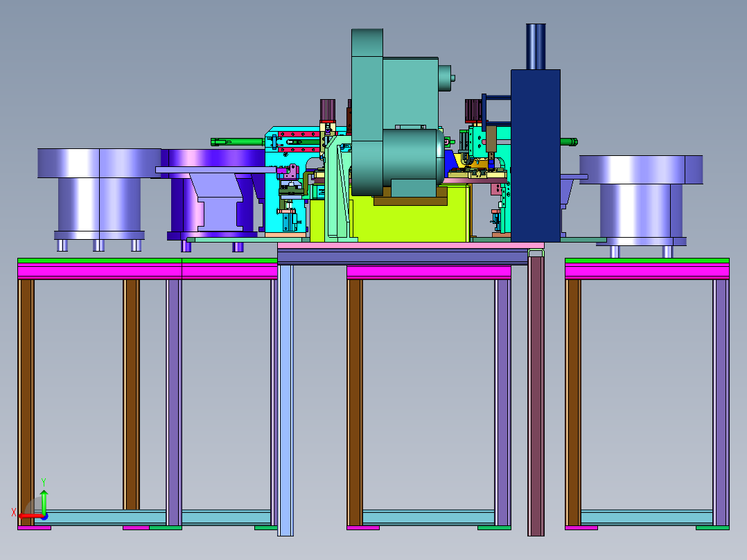Pick the flat lavender tray over the purple feeder
Image resolution: width=747 pixels, height=560 pixels.
(x=216, y=170)
